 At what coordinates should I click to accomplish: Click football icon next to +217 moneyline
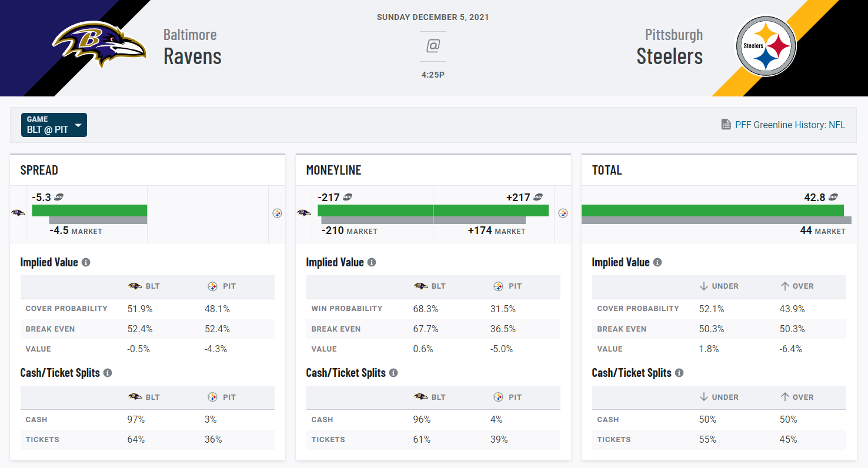(x=538, y=198)
